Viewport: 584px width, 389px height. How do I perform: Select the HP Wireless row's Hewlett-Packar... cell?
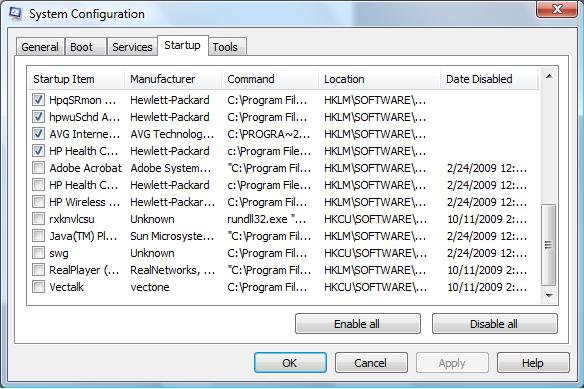tap(172, 202)
